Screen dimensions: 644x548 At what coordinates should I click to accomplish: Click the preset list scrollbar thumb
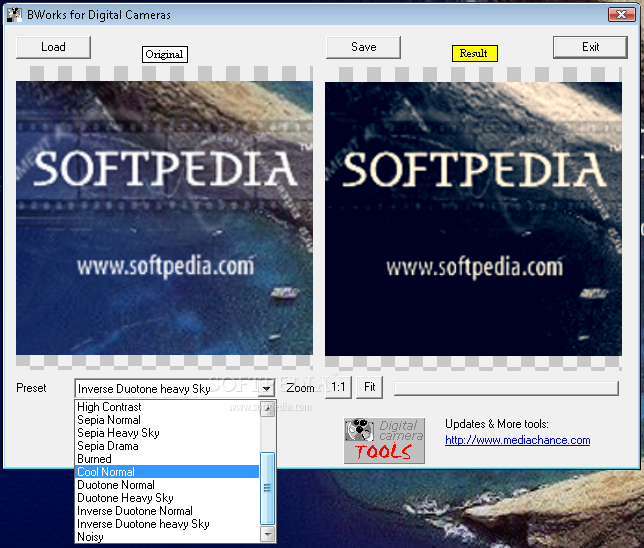click(268, 488)
